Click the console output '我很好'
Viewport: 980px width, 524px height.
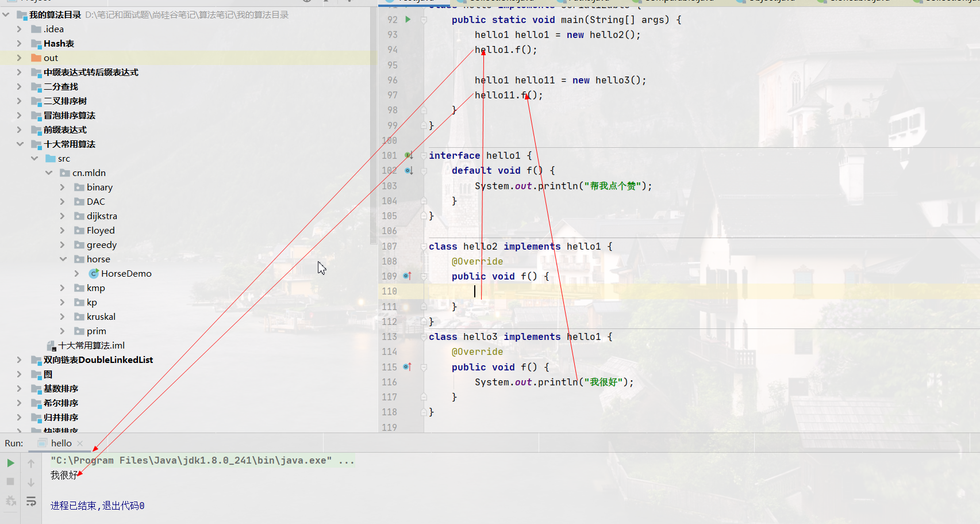coord(64,475)
